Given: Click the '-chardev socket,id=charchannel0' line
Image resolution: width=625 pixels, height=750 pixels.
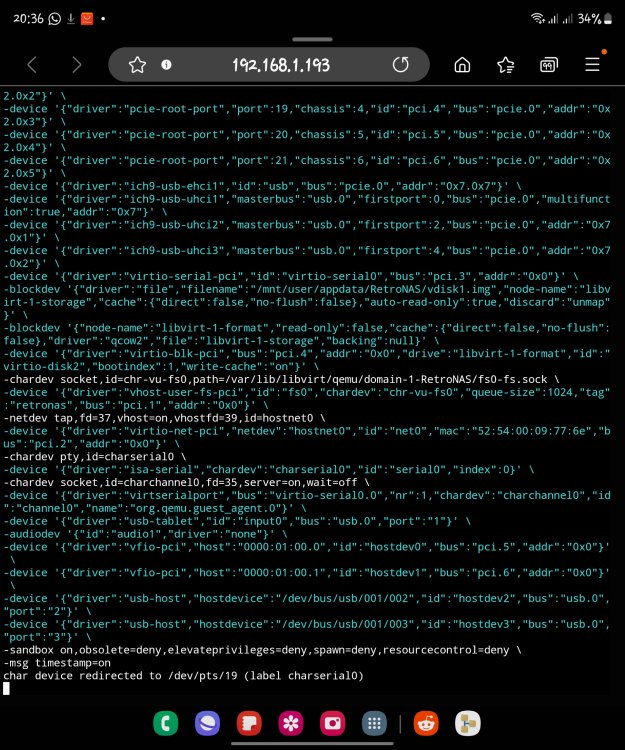Looking at the screenshot, I should pyautogui.click(x=186, y=483).
